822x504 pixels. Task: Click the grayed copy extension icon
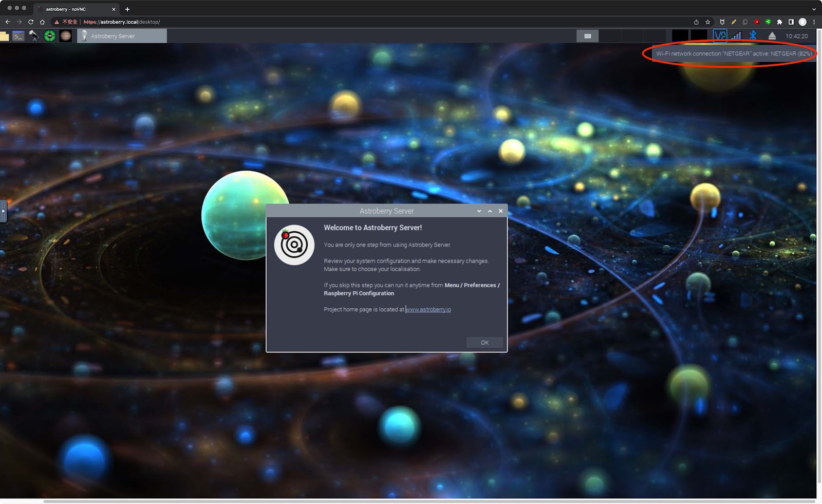[745, 22]
